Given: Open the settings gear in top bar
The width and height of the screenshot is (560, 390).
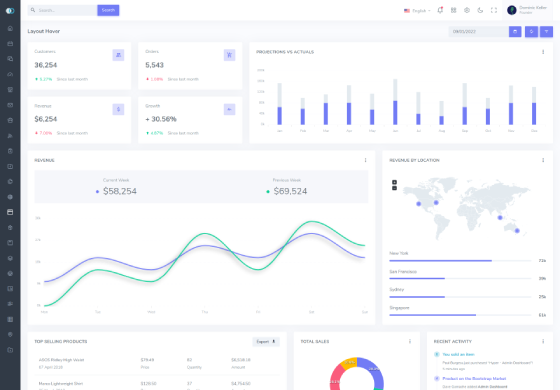Looking at the screenshot, I should (467, 10).
